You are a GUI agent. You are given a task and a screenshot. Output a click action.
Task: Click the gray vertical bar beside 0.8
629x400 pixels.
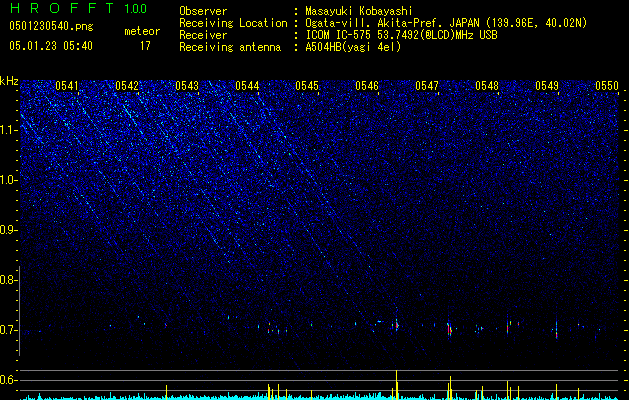click(x=20, y=311)
